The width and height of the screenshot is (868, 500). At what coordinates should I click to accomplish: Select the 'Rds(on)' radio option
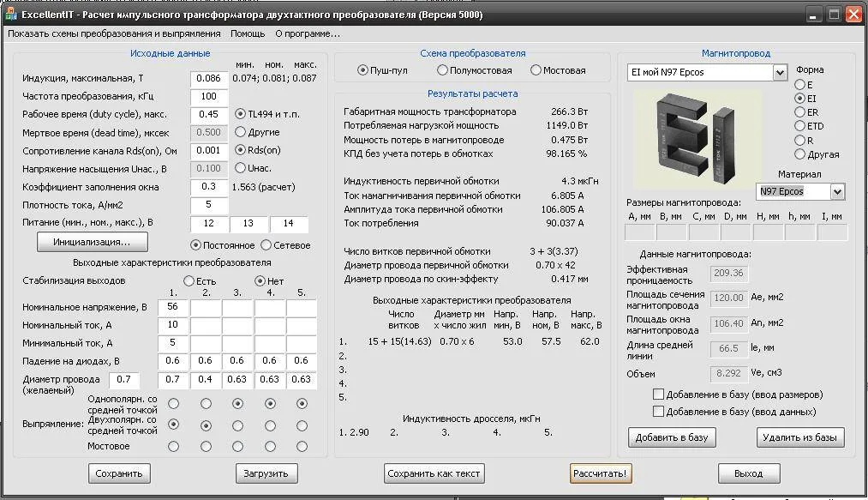[240, 150]
